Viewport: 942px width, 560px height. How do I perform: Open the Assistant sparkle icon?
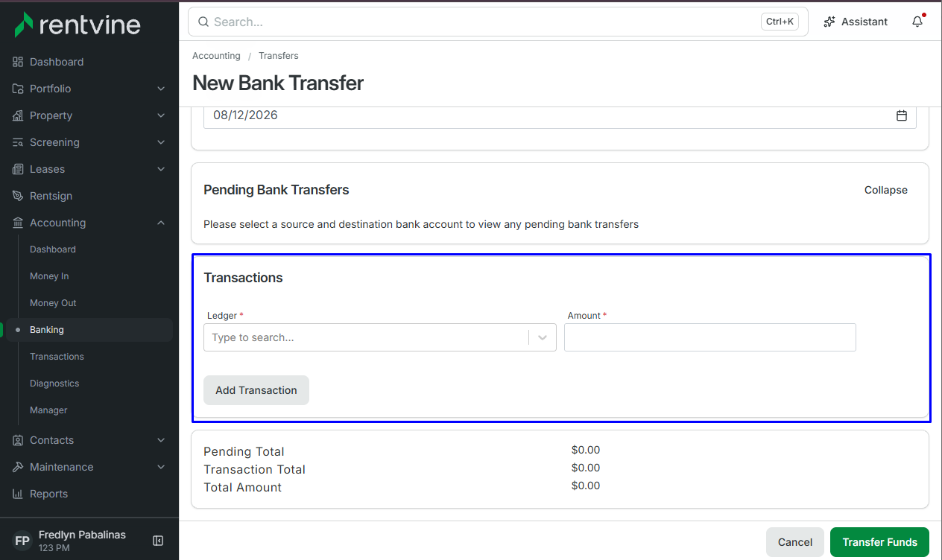coord(829,22)
